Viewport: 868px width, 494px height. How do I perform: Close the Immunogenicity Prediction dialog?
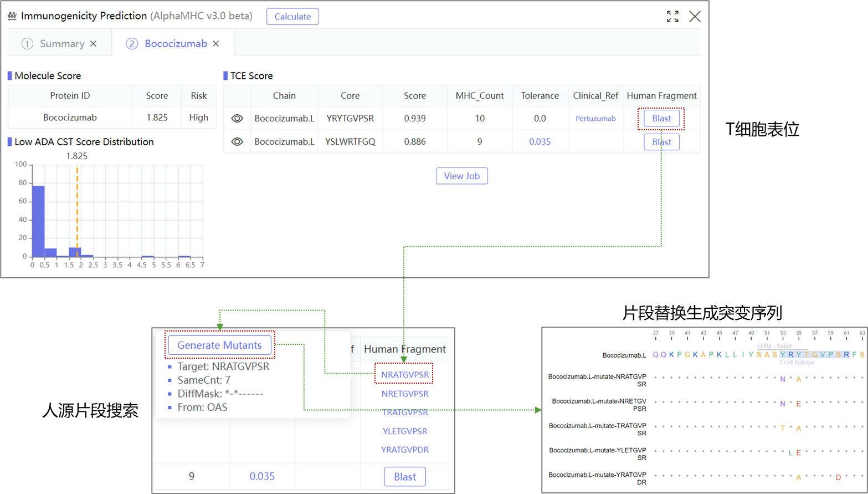pos(695,17)
